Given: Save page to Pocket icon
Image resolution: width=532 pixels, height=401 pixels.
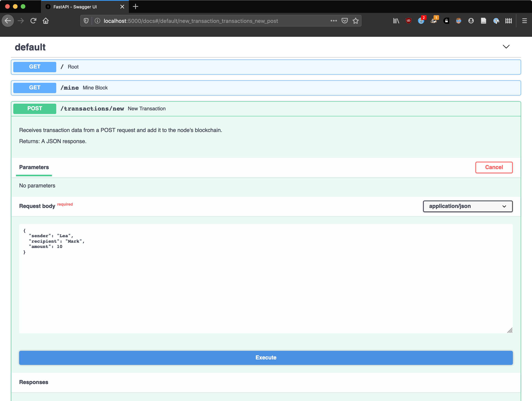Looking at the screenshot, I should [x=345, y=21].
